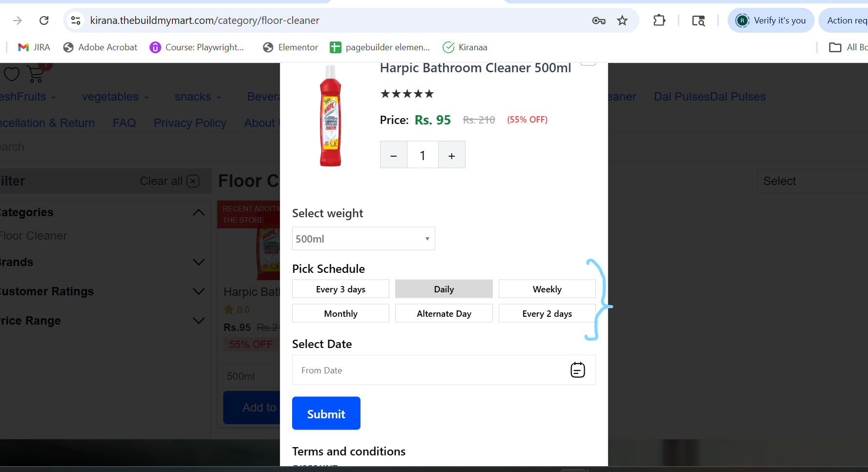Open the browser extensions puzzle icon
The image size is (868, 472).
[659, 21]
